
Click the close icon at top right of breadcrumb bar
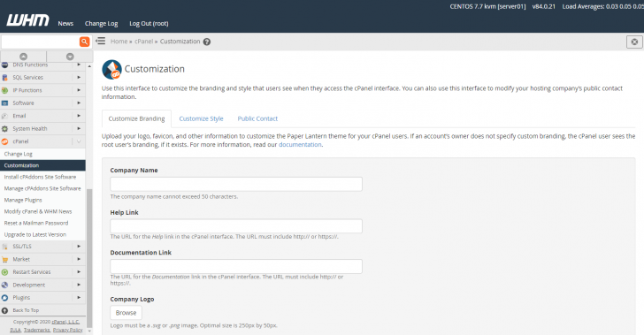[x=634, y=42]
